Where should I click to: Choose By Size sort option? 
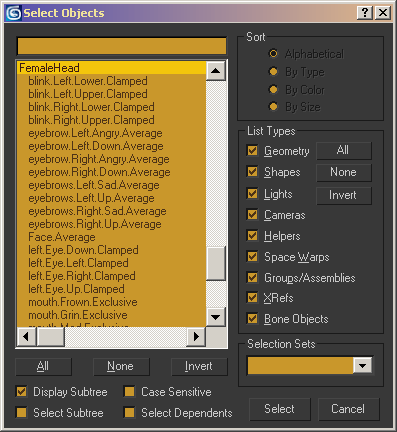(273, 107)
